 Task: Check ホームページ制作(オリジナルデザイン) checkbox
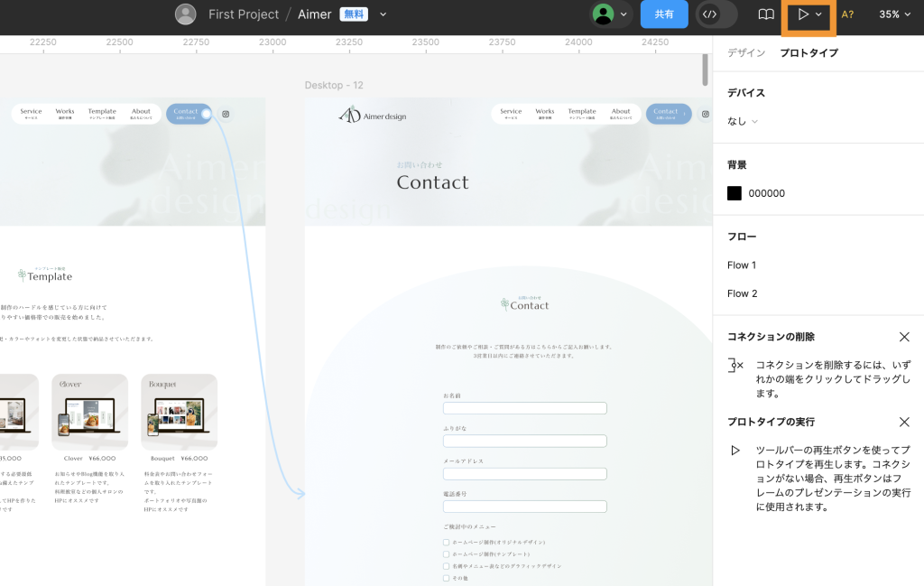(x=446, y=543)
